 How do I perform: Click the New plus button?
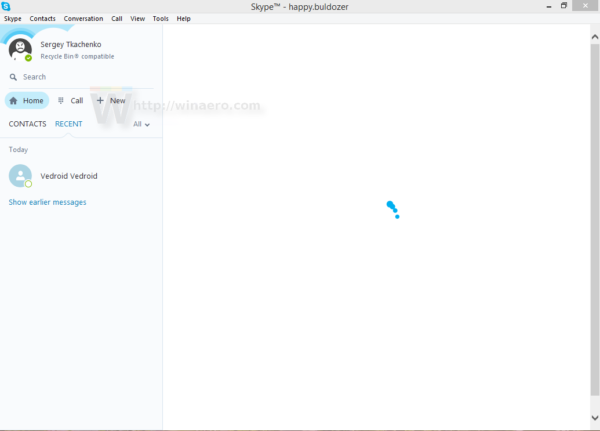[111, 101]
